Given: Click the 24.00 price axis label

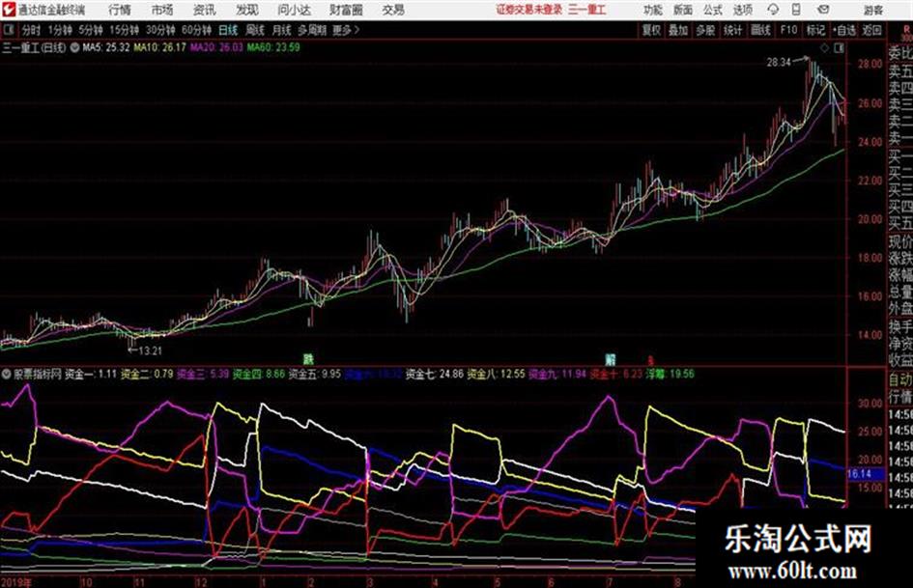Looking at the screenshot, I should (870, 142).
